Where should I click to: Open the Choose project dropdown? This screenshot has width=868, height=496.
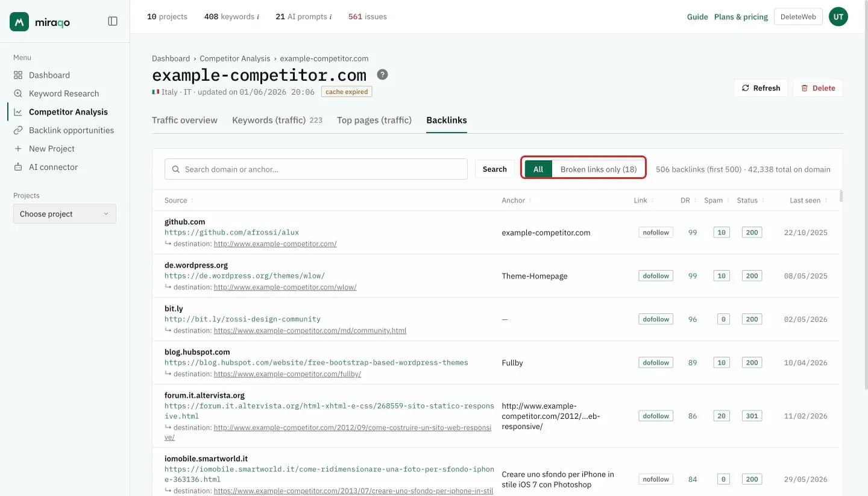(64, 214)
